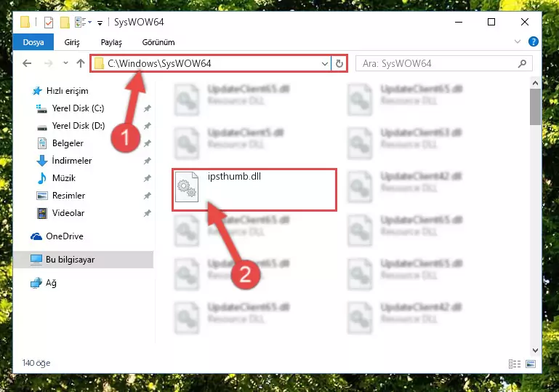This screenshot has width=559, height=392.
Task: Switch to details view icon in status bar
Action: point(515,364)
